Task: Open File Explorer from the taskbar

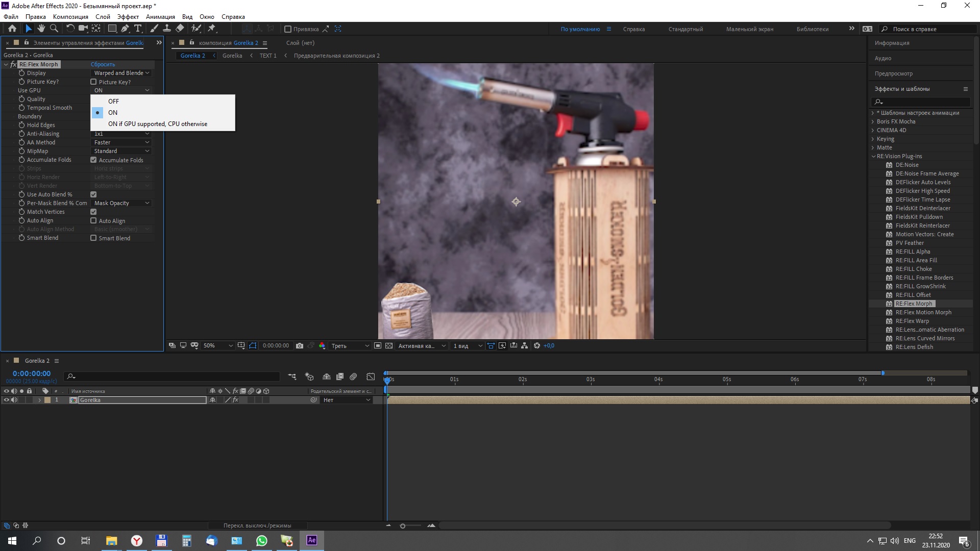Action: (111, 541)
